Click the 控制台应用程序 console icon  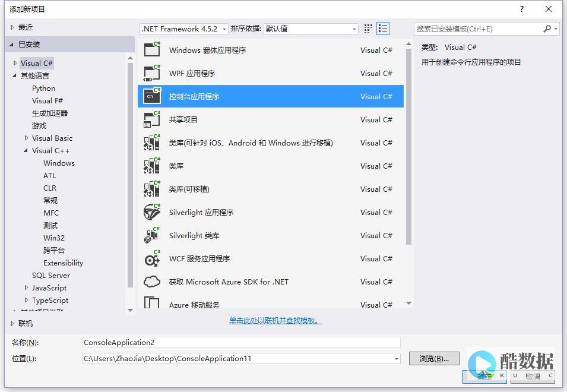coord(152,96)
